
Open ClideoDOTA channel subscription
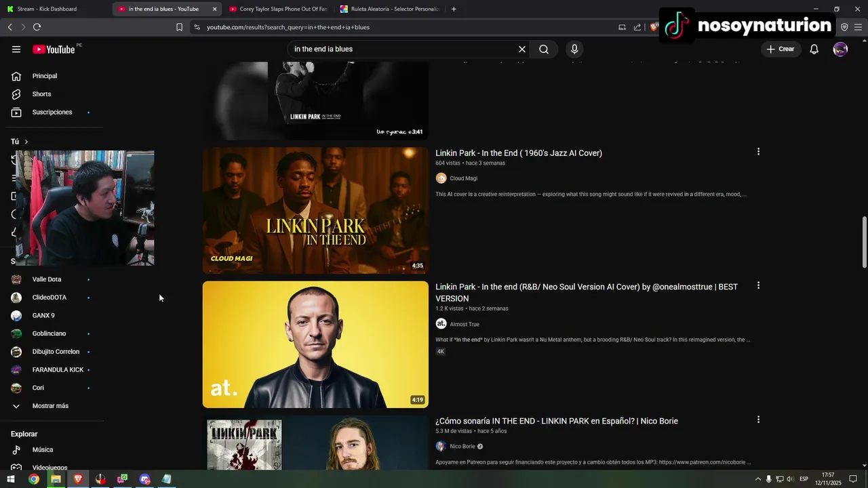point(51,298)
